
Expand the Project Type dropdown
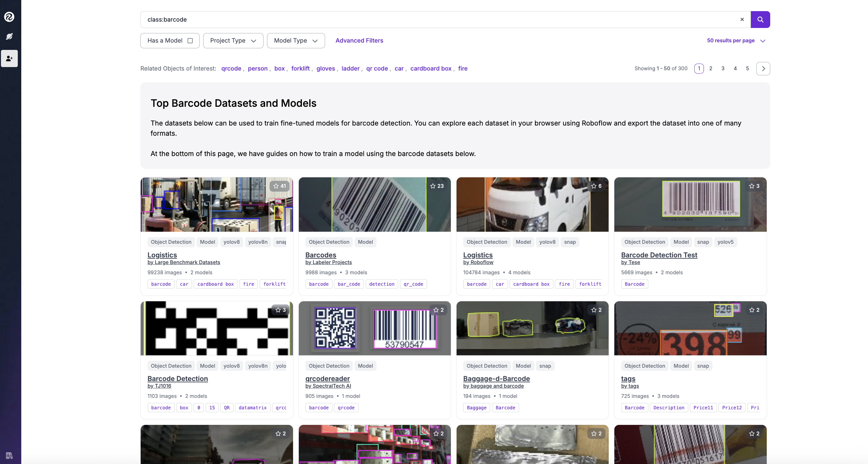tap(233, 40)
